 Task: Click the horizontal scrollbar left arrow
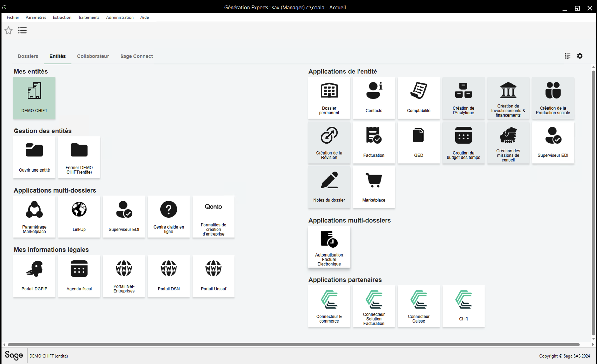(4, 345)
